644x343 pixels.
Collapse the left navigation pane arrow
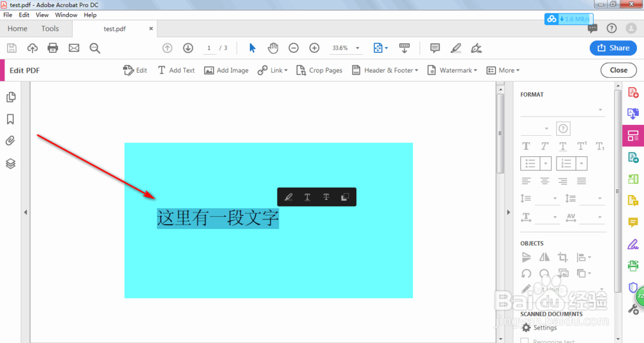(26, 212)
